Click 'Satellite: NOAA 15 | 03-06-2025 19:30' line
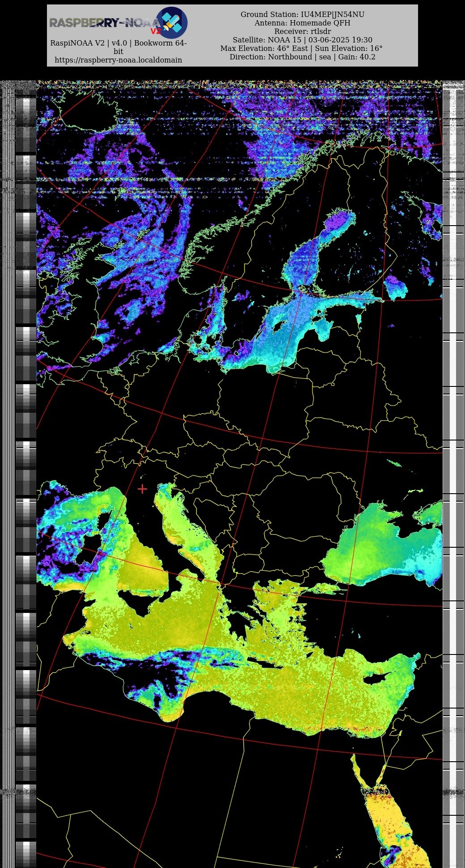The image size is (465, 868). pos(302,40)
